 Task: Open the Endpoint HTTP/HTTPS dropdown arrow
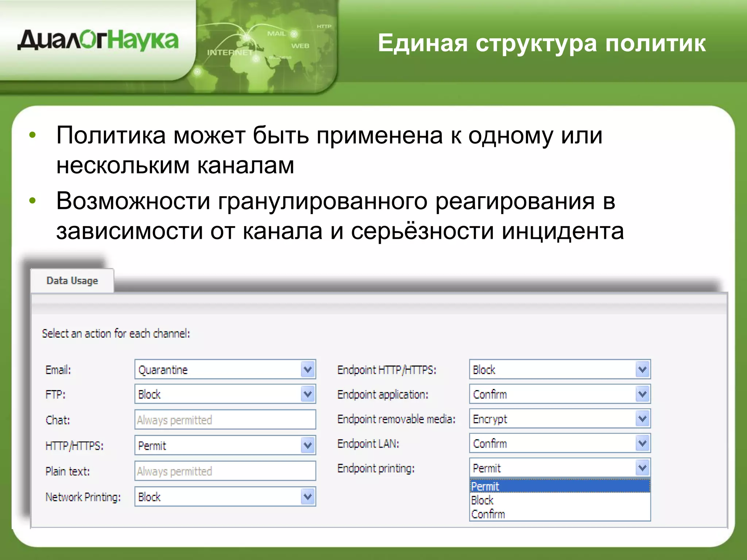[x=643, y=370]
